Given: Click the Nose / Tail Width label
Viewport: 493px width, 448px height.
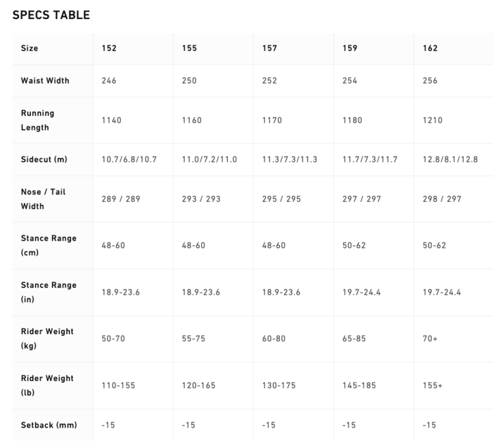Looking at the screenshot, I should click(43, 199).
